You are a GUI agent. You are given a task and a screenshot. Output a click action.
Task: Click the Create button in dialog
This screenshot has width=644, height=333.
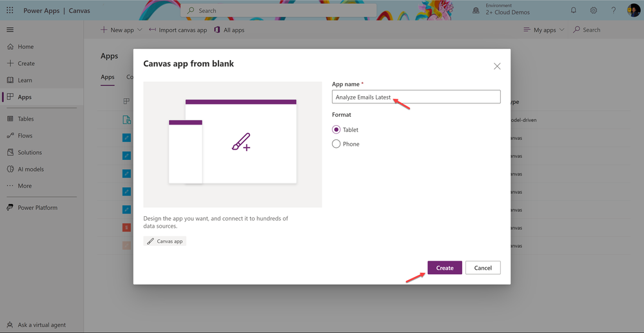coord(445,268)
